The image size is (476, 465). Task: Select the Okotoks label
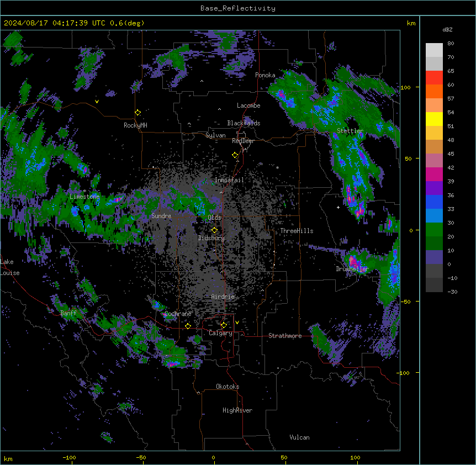pos(228,387)
